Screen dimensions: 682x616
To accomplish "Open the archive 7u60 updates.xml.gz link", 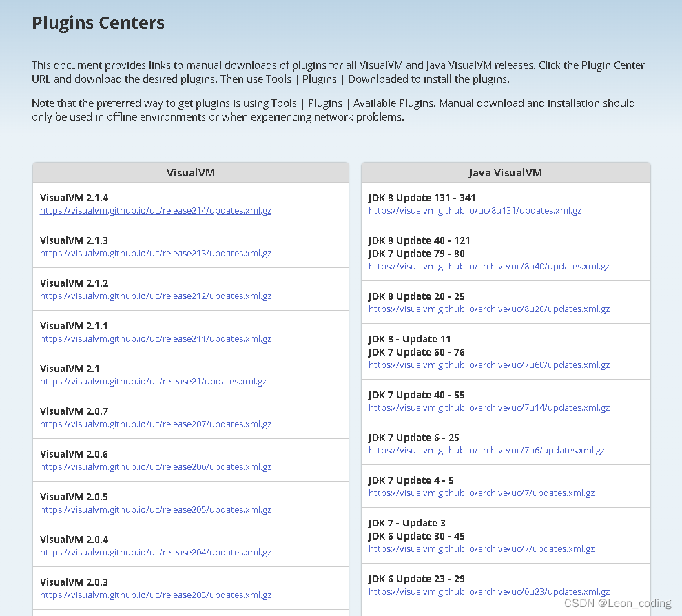I will (x=489, y=365).
